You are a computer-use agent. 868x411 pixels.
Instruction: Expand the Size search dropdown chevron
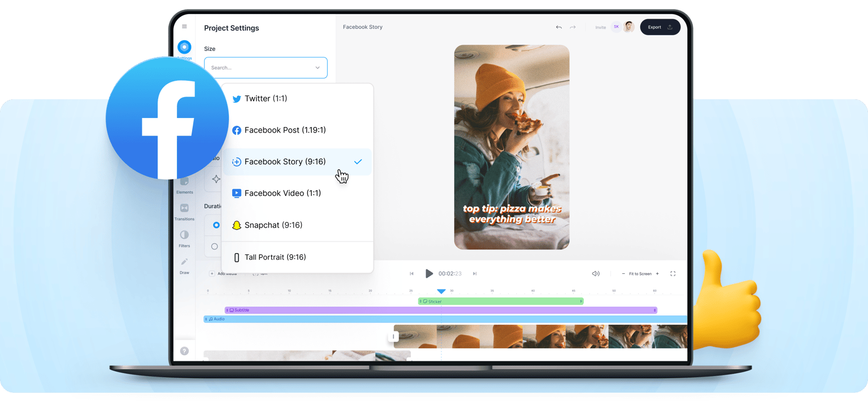[x=318, y=68]
